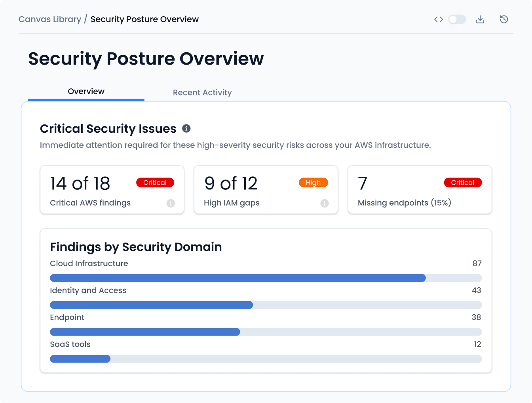Click the download icon
The width and height of the screenshot is (532, 403).
click(x=480, y=19)
